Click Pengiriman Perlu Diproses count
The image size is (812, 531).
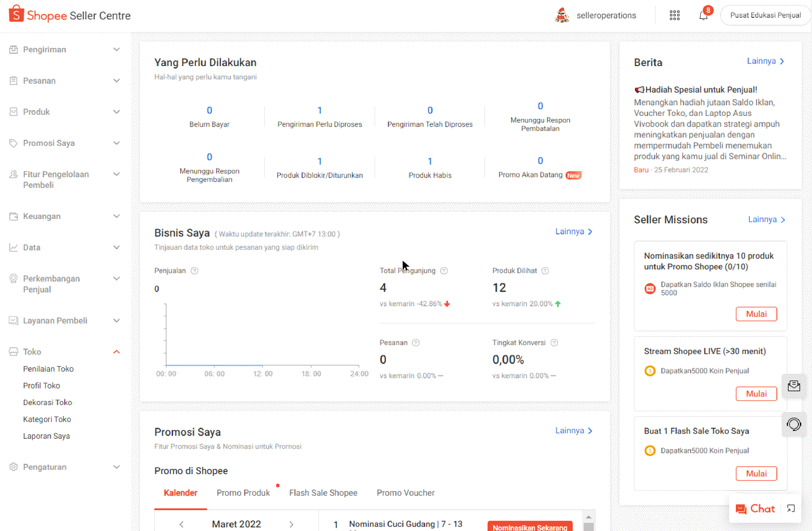tap(319, 111)
